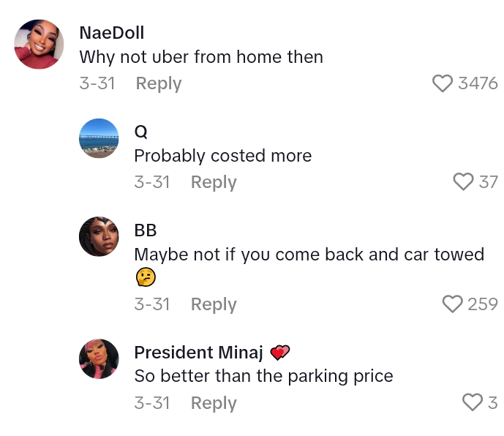504x436 pixels.
Task: Open the Q username link
Action: click(140, 132)
